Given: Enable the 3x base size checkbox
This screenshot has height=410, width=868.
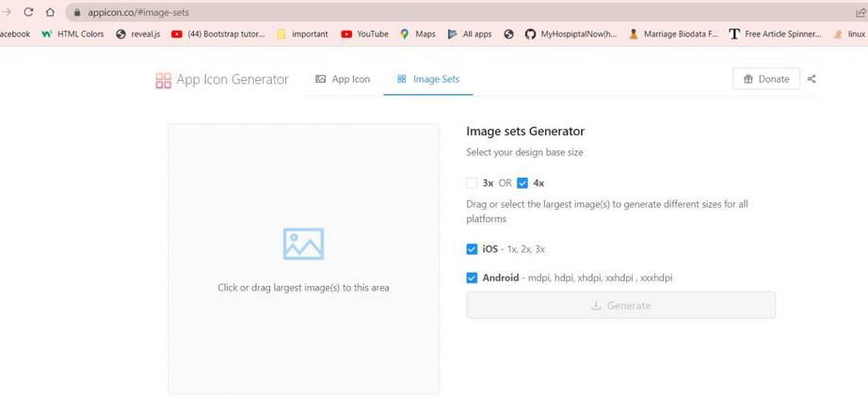Looking at the screenshot, I should tap(472, 183).
